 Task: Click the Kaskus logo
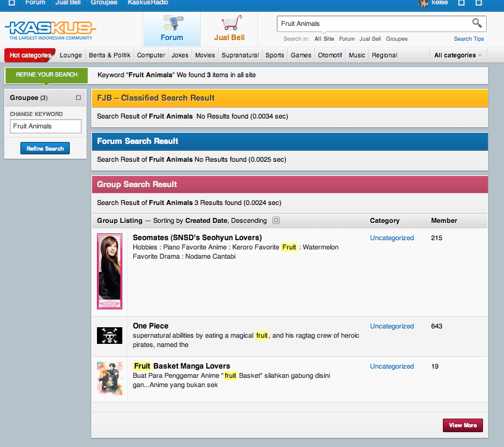[51, 30]
